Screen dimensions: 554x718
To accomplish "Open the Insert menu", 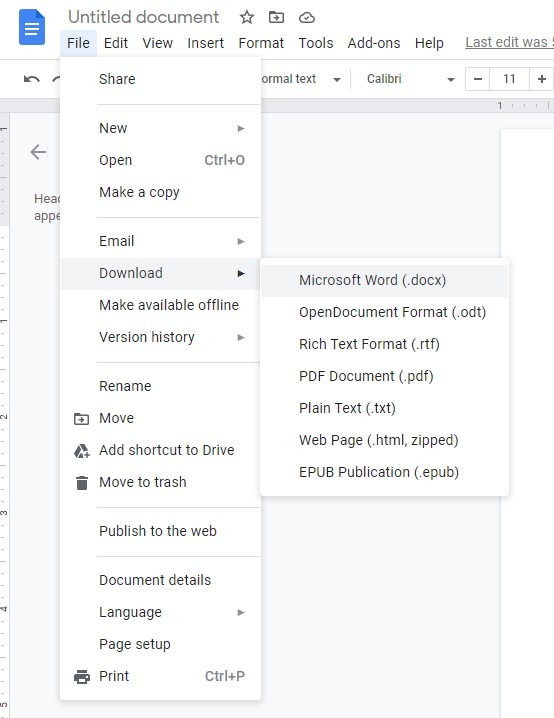I will click(206, 43).
